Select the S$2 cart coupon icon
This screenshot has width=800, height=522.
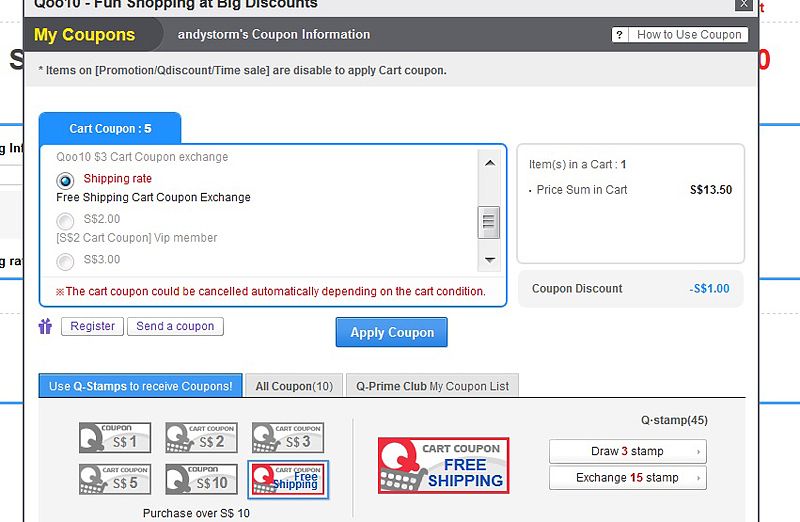[201, 438]
